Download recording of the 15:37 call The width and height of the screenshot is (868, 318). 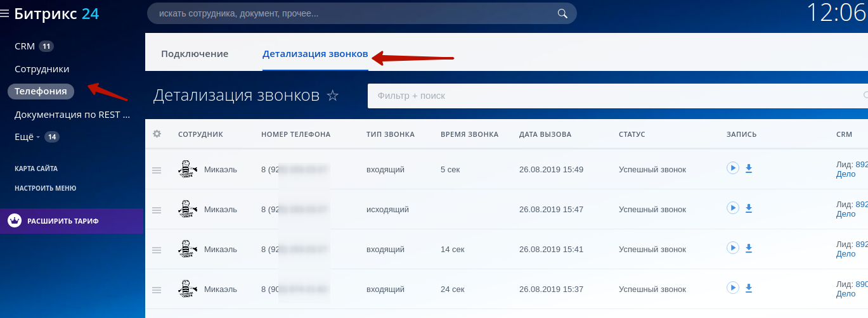(748, 288)
